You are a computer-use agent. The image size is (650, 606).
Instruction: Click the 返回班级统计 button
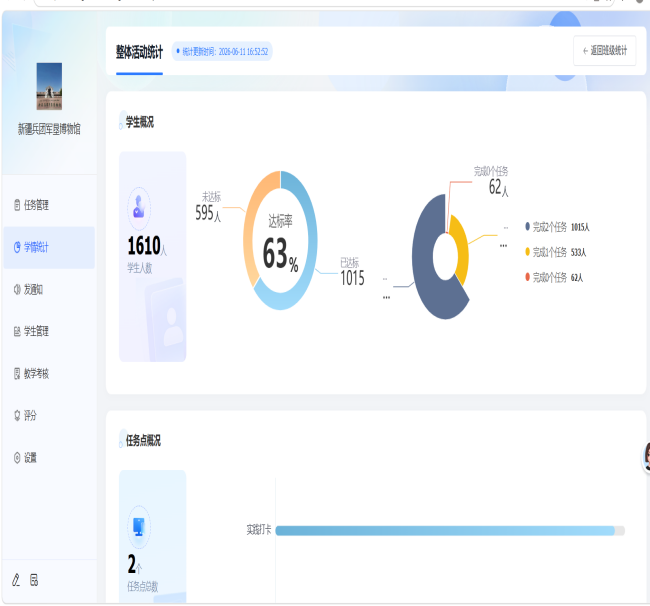[x=604, y=51]
